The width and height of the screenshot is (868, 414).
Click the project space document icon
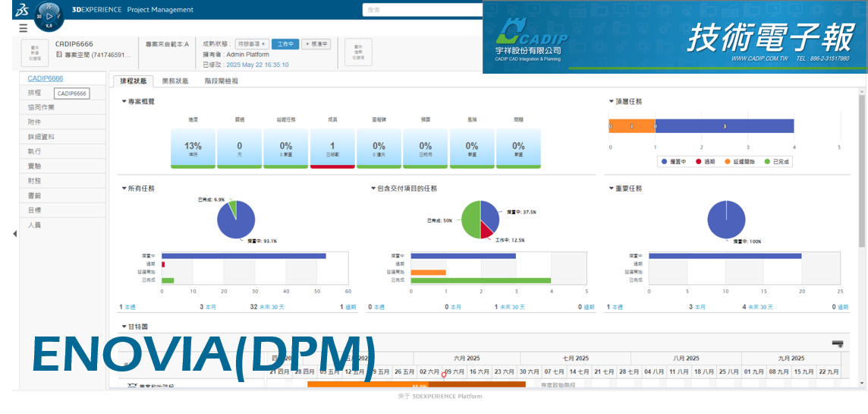pos(59,55)
